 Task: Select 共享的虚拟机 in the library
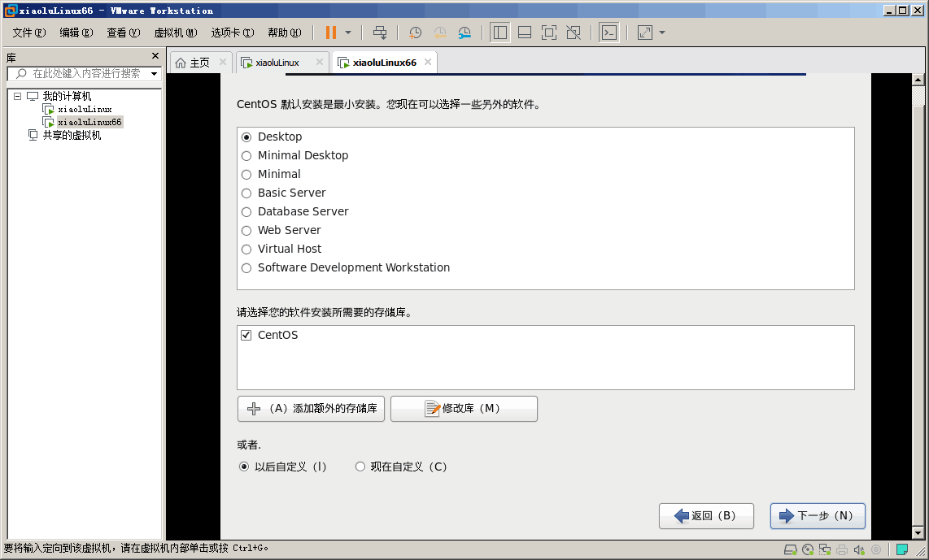coord(72,135)
